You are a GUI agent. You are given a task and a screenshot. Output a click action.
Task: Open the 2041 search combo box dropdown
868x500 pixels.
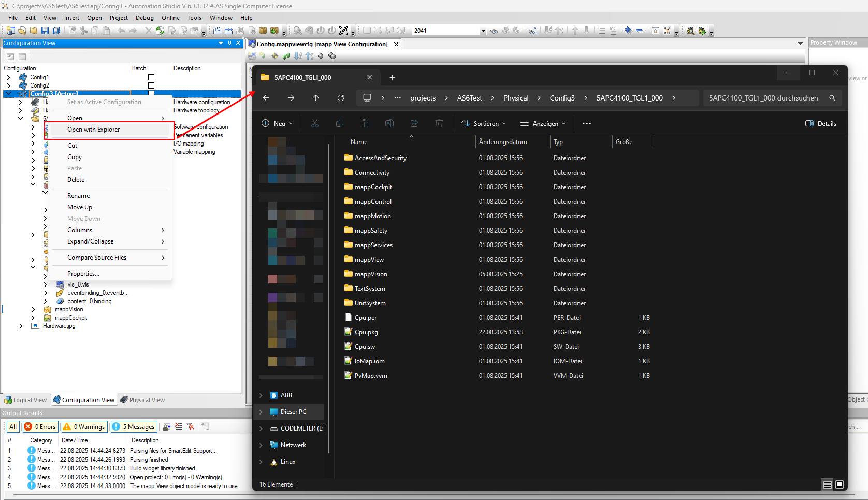483,31
